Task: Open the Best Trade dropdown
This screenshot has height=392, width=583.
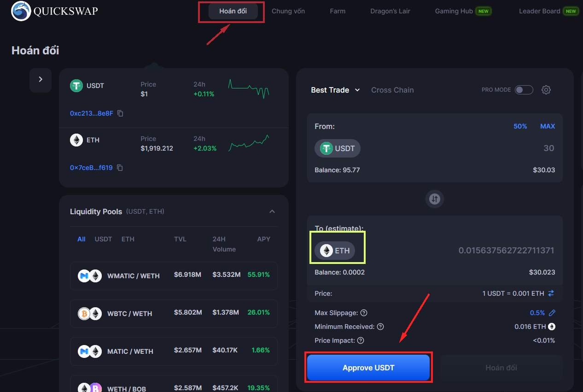Action: click(x=335, y=90)
